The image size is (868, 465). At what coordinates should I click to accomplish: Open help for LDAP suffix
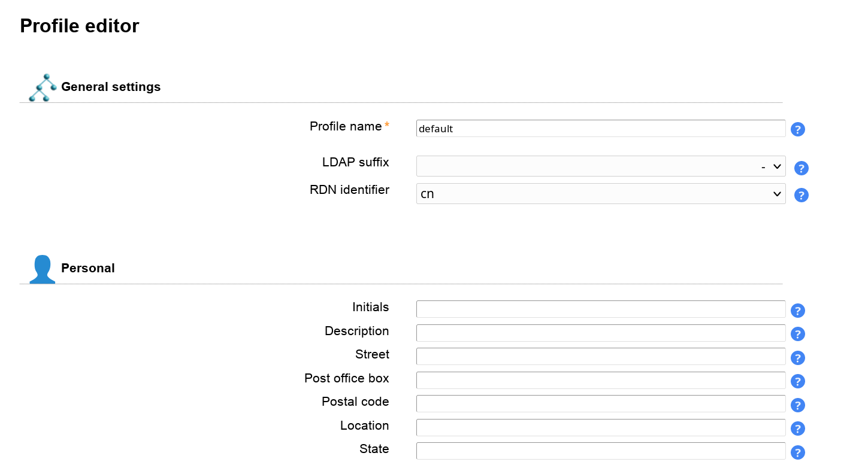801,168
